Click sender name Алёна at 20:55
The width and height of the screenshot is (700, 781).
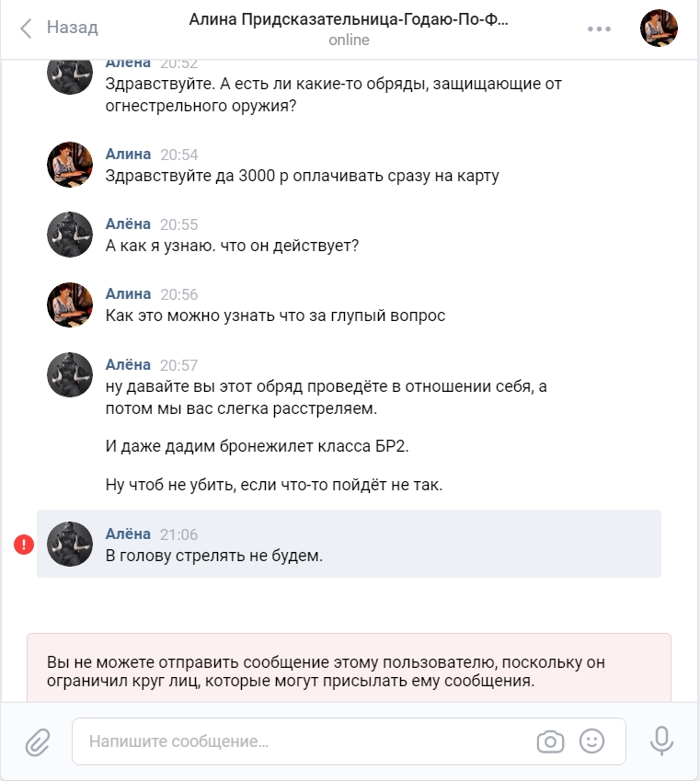(128, 224)
